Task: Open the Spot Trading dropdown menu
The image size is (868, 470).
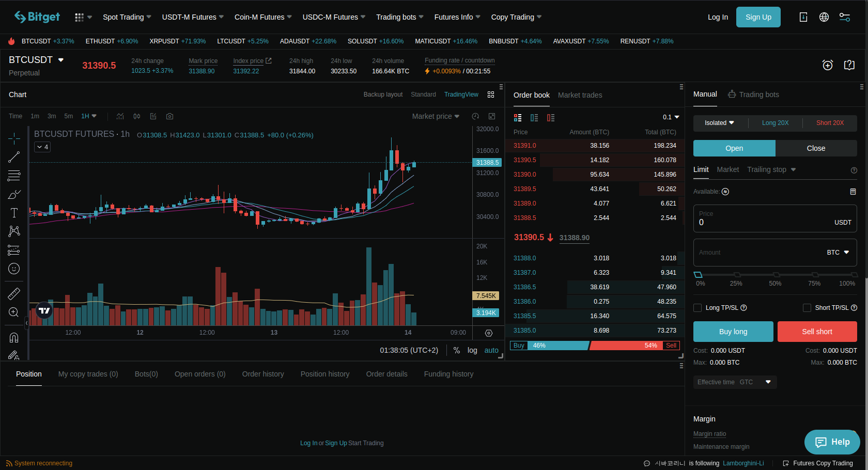Action: 127,17
